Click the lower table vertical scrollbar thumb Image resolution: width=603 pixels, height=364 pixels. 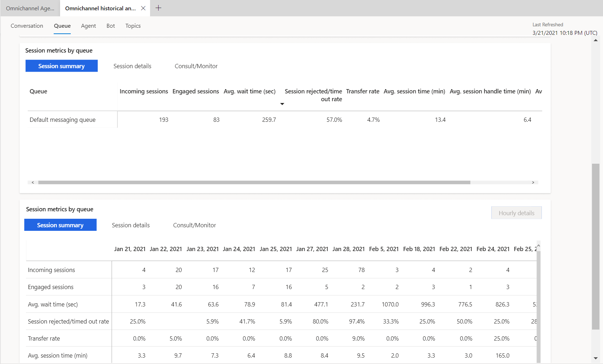(x=538, y=307)
